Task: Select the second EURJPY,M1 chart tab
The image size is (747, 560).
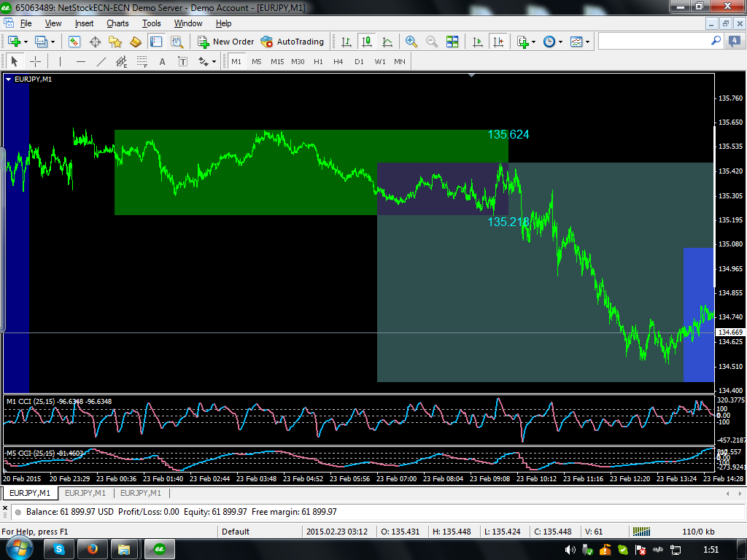Action: point(85,493)
